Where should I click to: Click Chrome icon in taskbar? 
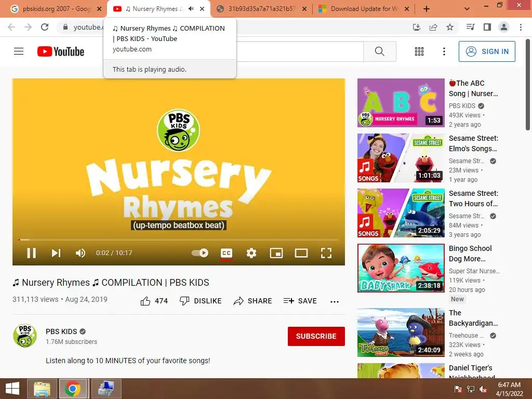pos(73,389)
